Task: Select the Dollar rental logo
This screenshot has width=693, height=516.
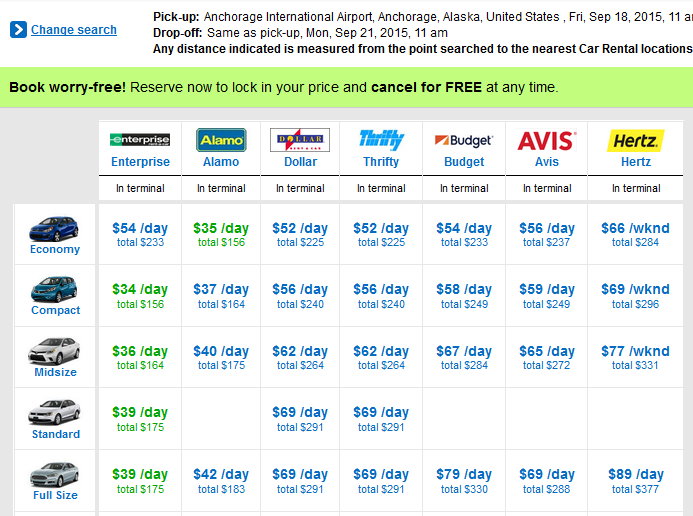Action: coord(300,140)
